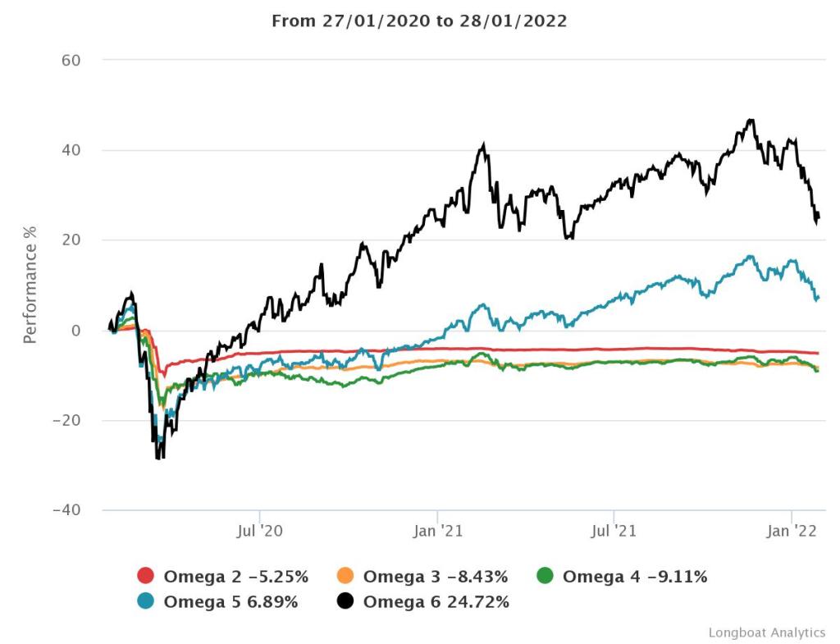
Task: Click the Jul '20 x-axis label
Action: tap(259, 532)
